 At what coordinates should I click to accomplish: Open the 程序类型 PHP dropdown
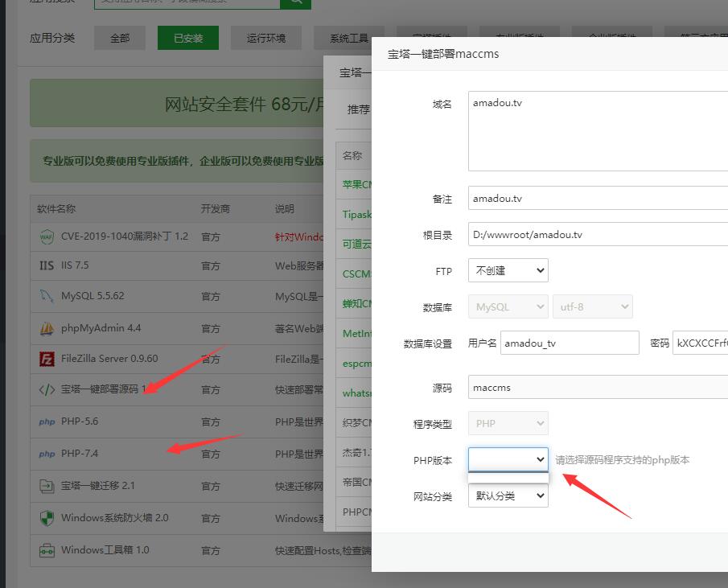[x=508, y=423]
